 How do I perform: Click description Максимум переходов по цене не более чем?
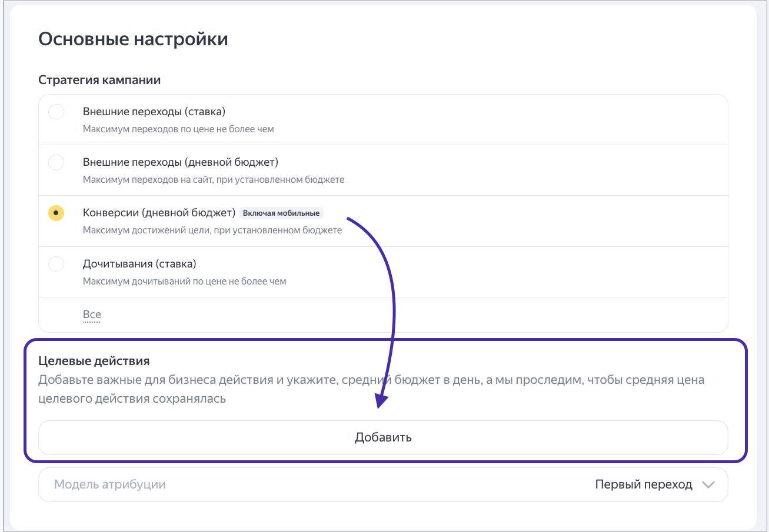178,129
